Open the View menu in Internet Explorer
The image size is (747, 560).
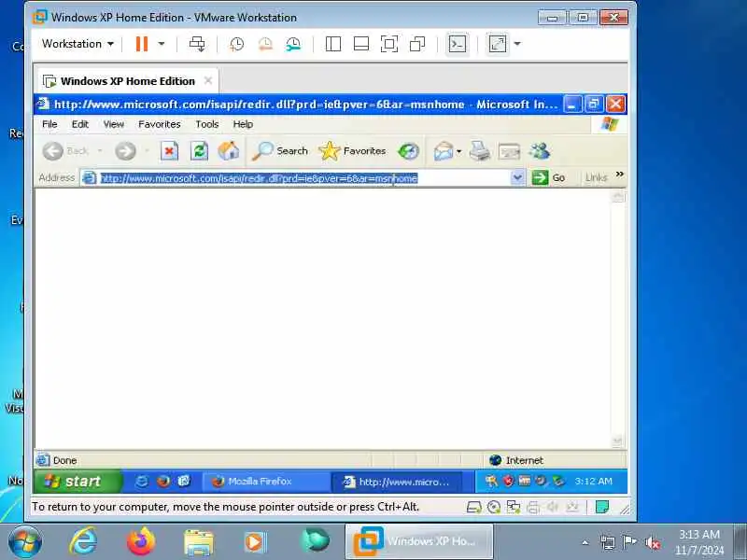click(113, 124)
